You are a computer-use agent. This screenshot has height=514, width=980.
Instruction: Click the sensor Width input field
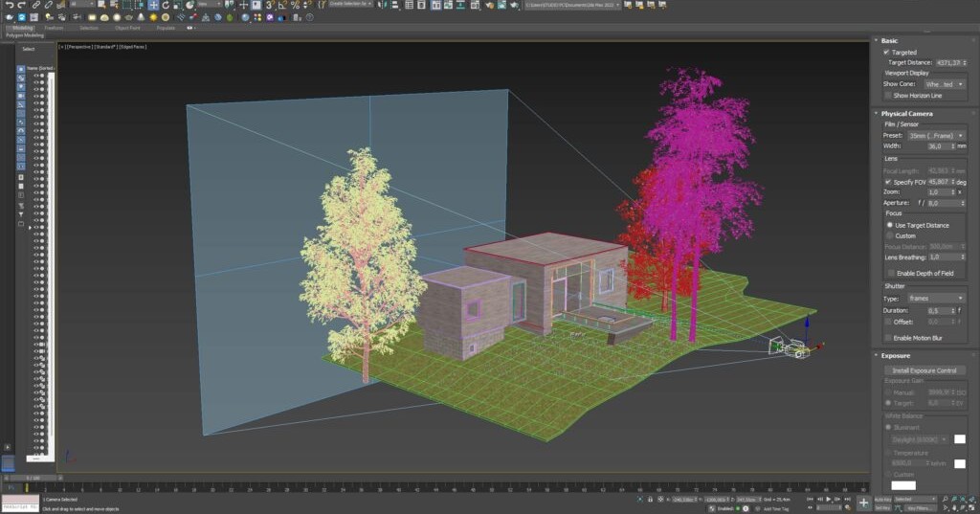(x=941, y=146)
